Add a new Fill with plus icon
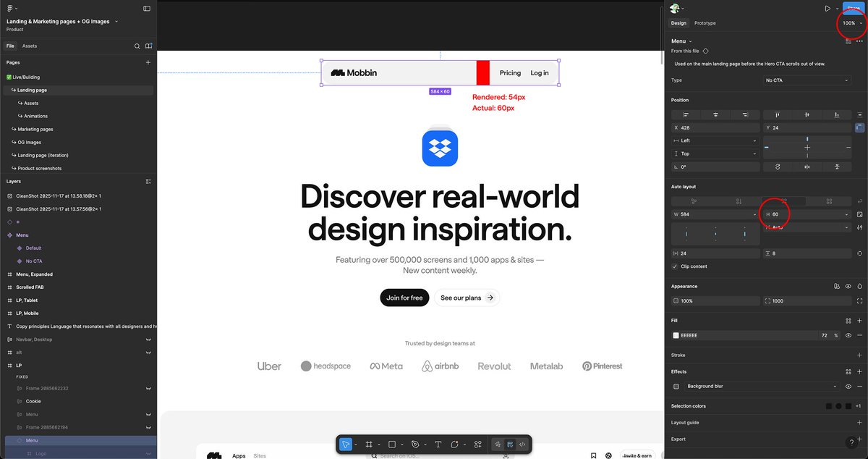This screenshot has width=868, height=459. coord(859,320)
